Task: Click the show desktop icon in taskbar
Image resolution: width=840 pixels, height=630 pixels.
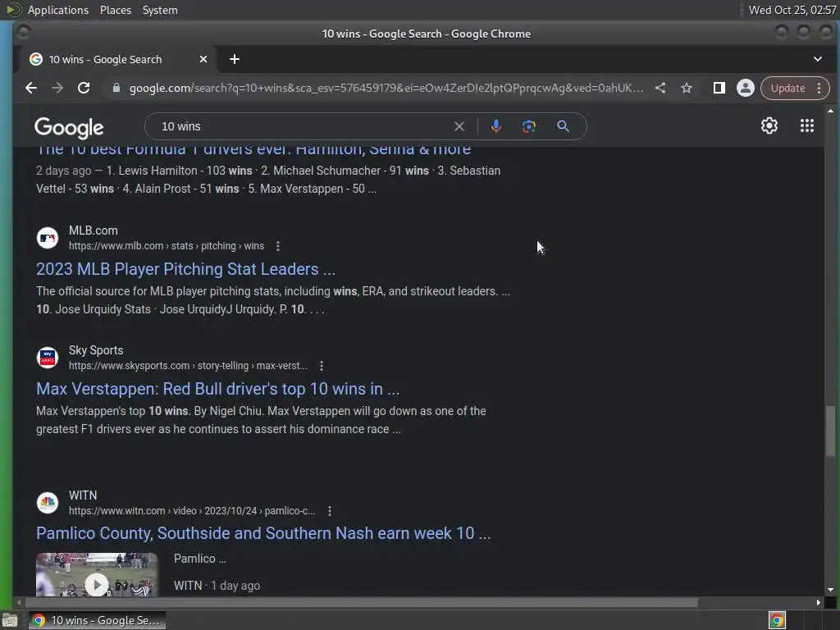Action: 10,621
